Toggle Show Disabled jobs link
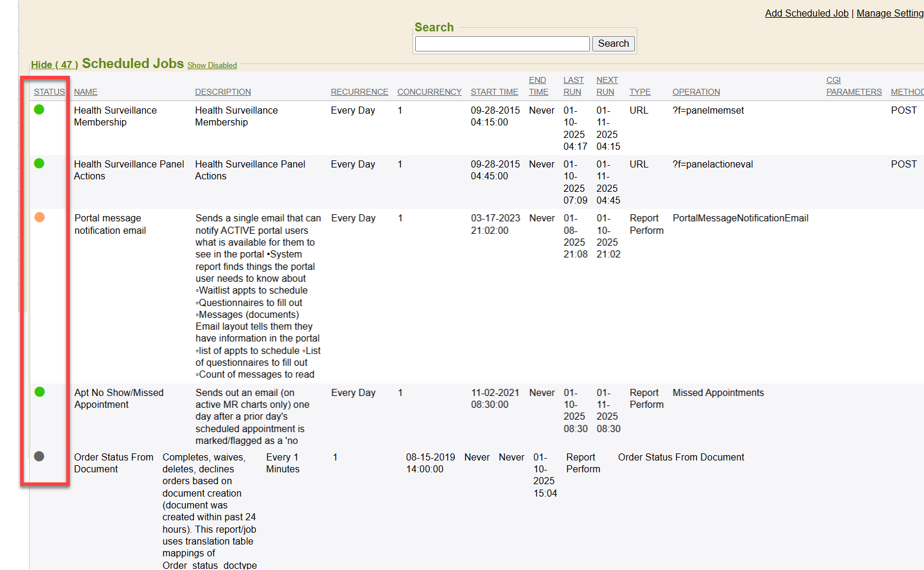Image resolution: width=924 pixels, height=570 pixels. [212, 66]
